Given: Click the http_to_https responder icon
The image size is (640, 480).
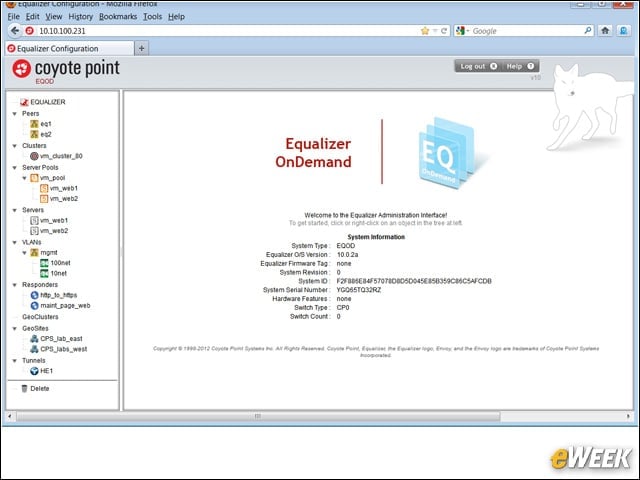Looking at the screenshot, I should pyautogui.click(x=34, y=295).
